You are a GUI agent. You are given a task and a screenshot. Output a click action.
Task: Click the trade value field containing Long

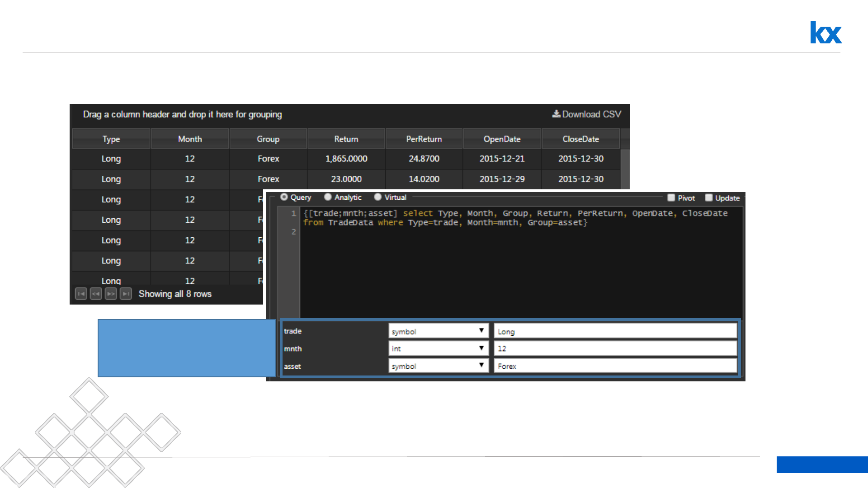pyautogui.click(x=615, y=331)
